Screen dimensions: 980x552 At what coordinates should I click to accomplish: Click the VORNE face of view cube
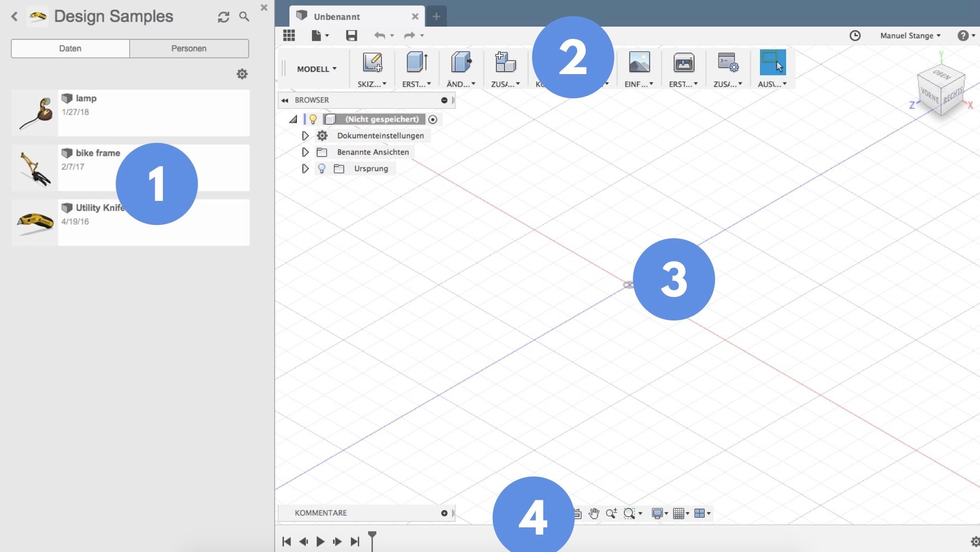click(x=929, y=95)
